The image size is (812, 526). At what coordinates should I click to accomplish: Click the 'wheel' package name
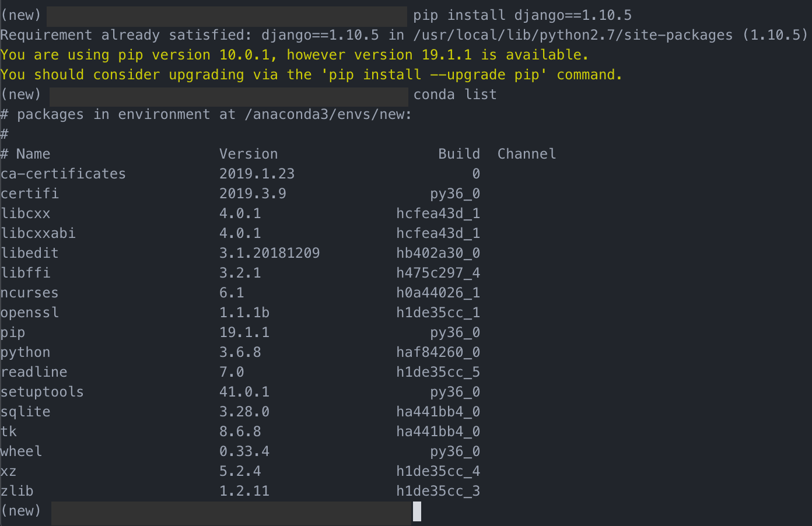[22, 451]
